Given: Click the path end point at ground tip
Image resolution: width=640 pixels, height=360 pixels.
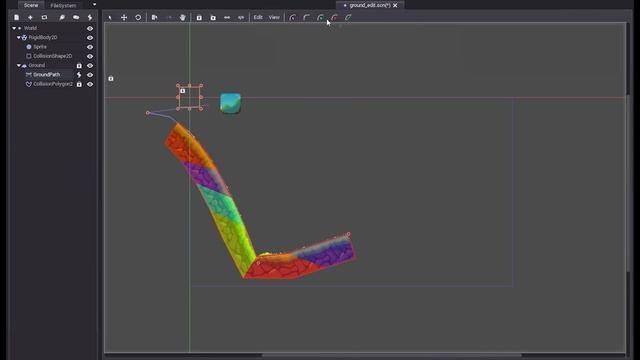Looking at the screenshot, I should point(348,234).
